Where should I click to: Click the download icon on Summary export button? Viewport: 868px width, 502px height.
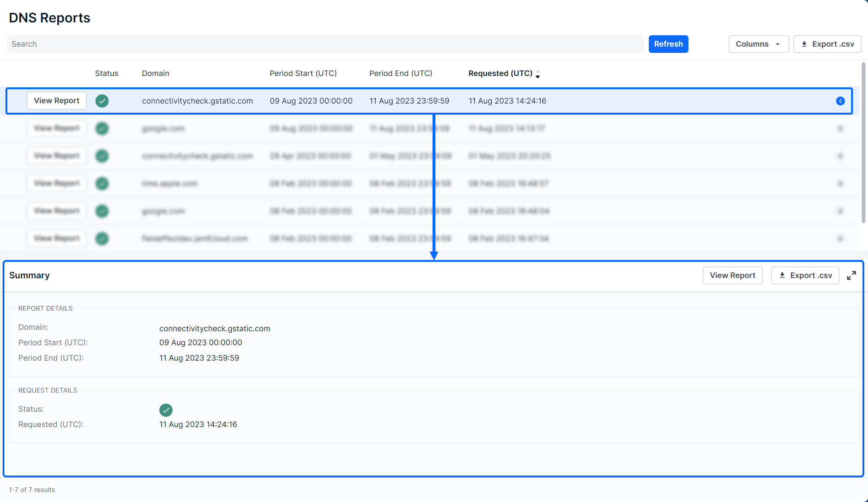[x=782, y=275]
